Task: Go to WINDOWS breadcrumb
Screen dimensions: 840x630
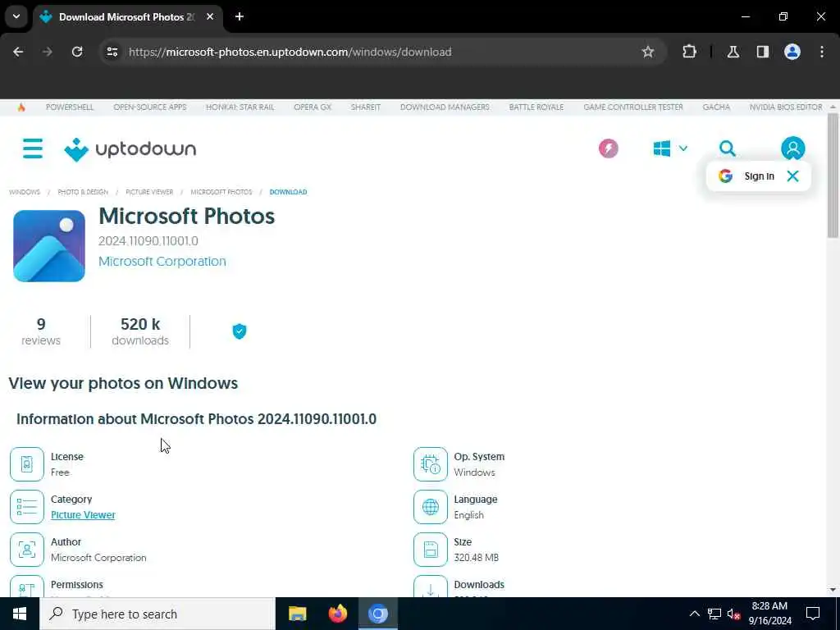Action: (25, 192)
